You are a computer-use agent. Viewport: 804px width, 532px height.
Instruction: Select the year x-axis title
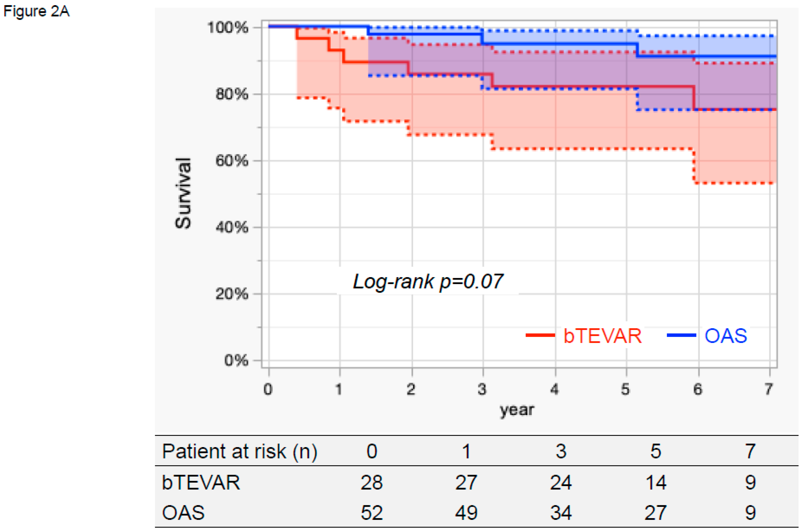[x=517, y=410]
